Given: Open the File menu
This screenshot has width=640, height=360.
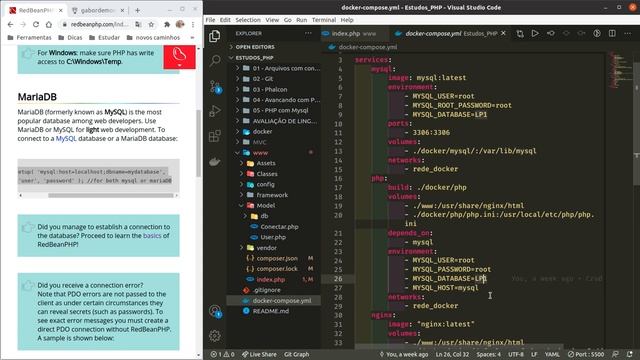Looking at the screenshot, I should pos(210,20).
